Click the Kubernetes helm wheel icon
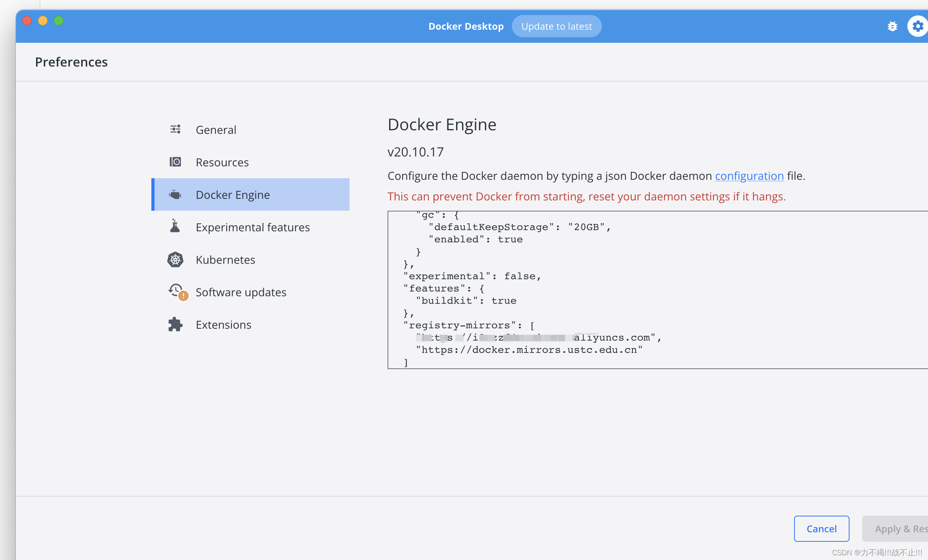The image size is (928, 560). 175,259
